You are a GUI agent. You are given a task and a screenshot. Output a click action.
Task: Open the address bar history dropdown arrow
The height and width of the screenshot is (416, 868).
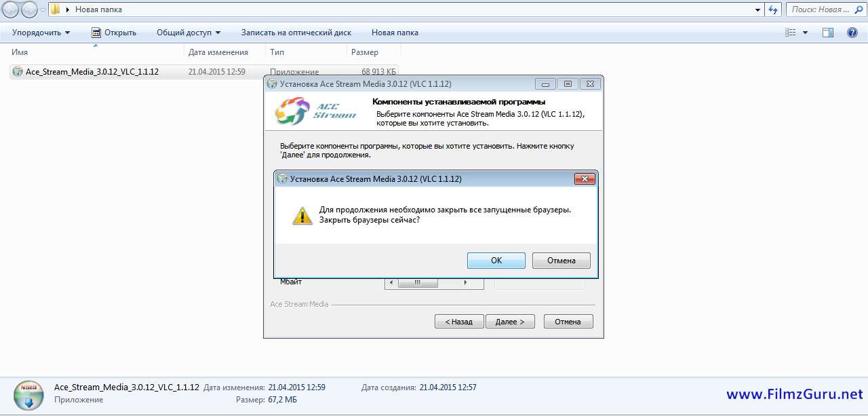pos(758,10)
